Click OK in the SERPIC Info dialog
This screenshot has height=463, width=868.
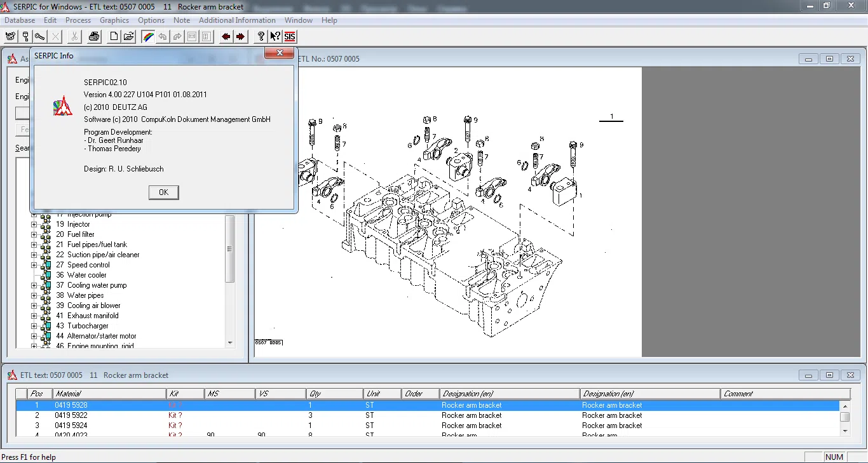163,192
